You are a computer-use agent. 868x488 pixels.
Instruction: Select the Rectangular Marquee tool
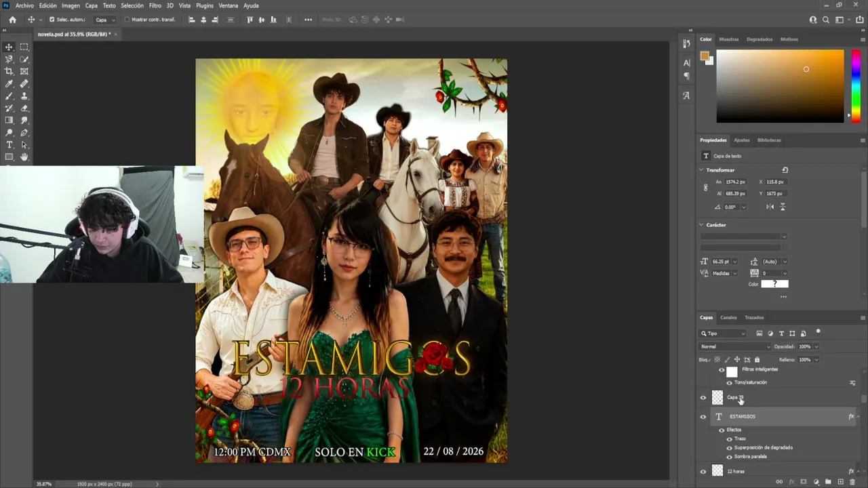(24, 47)
